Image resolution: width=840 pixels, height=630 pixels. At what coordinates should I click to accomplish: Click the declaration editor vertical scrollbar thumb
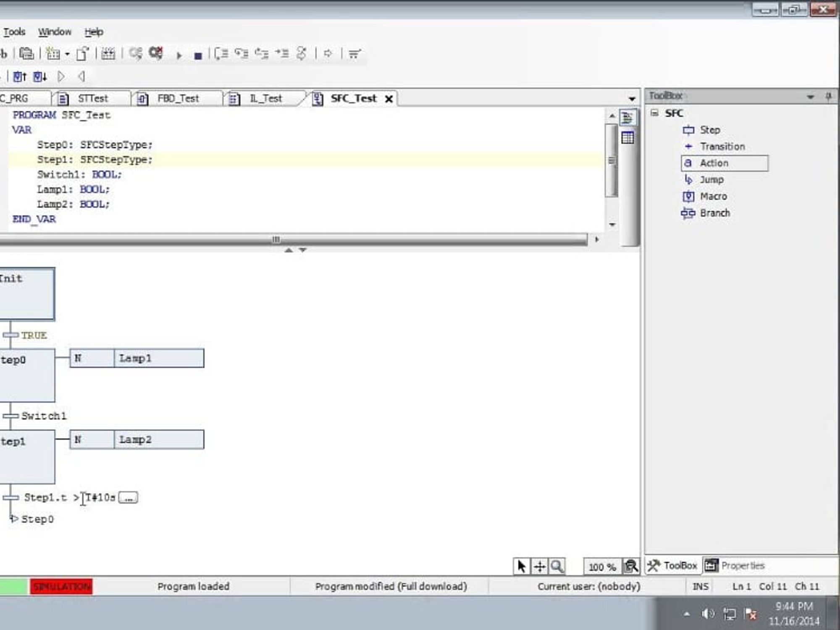pos(612,160)
